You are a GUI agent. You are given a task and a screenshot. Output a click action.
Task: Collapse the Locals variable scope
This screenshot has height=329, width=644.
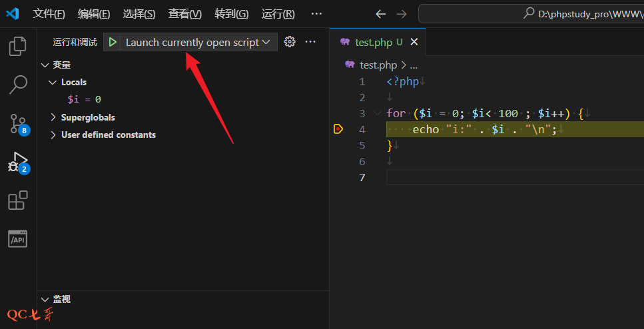click(x=53, y=82)
